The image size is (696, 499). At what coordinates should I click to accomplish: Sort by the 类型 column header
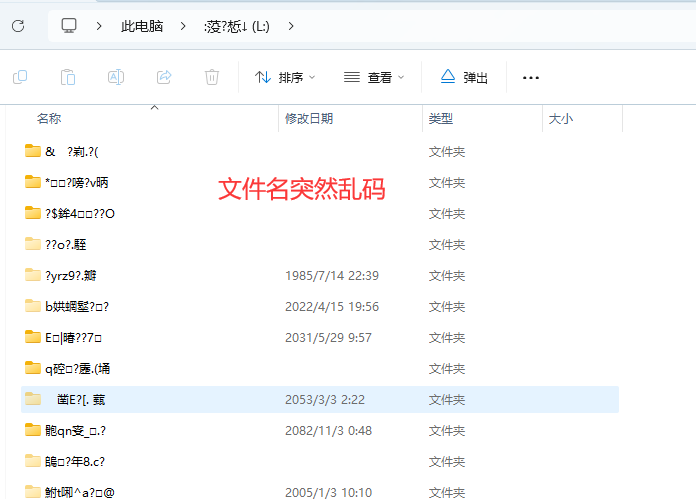[441, 119]
